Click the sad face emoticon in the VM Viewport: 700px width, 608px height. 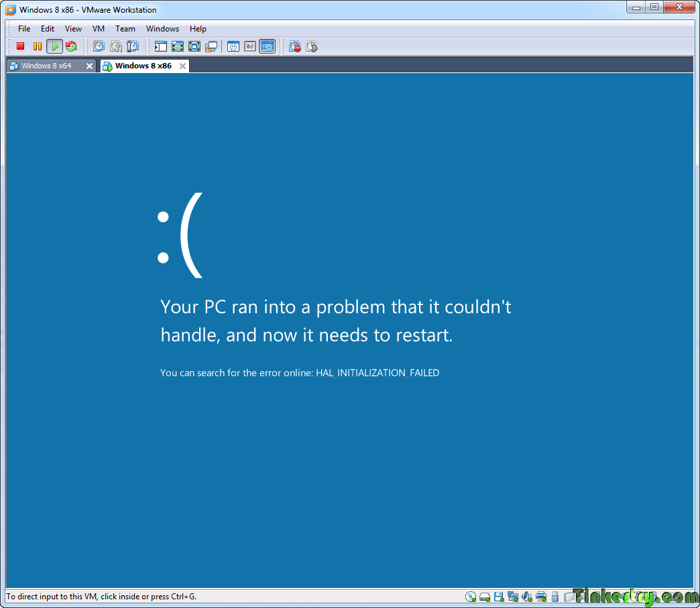(x=180, y=235)
